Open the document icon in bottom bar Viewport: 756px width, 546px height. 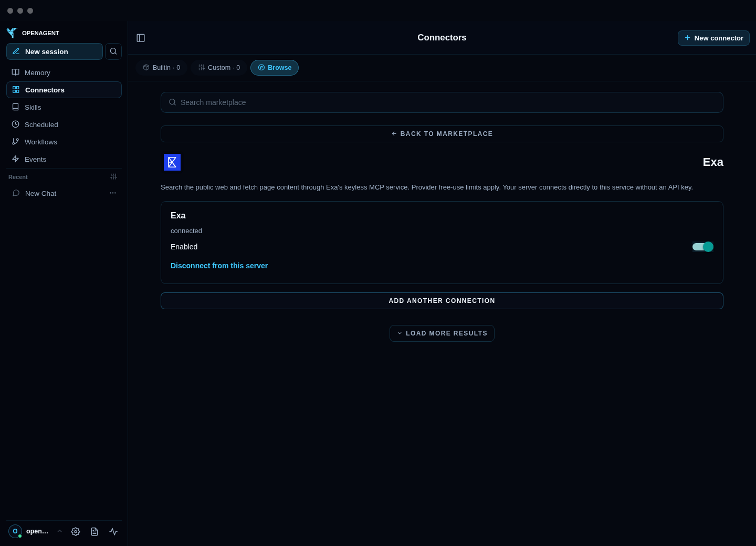pyautogui.click(x=94, y=532)
